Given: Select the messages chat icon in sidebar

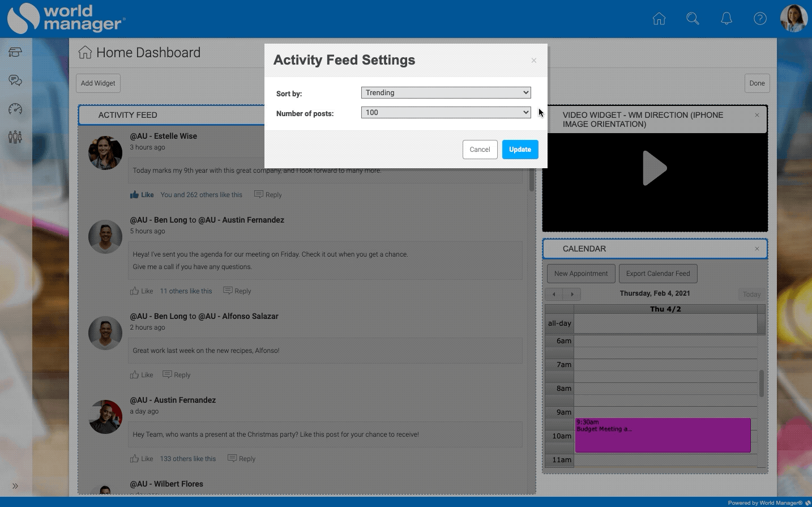Looking at the screenshot, I should coord(15,80).
